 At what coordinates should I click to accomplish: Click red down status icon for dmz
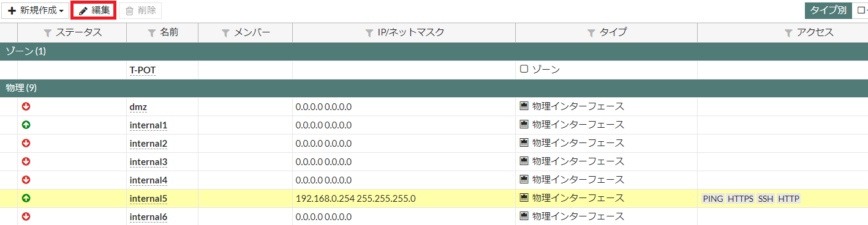[x=26, y=106]
